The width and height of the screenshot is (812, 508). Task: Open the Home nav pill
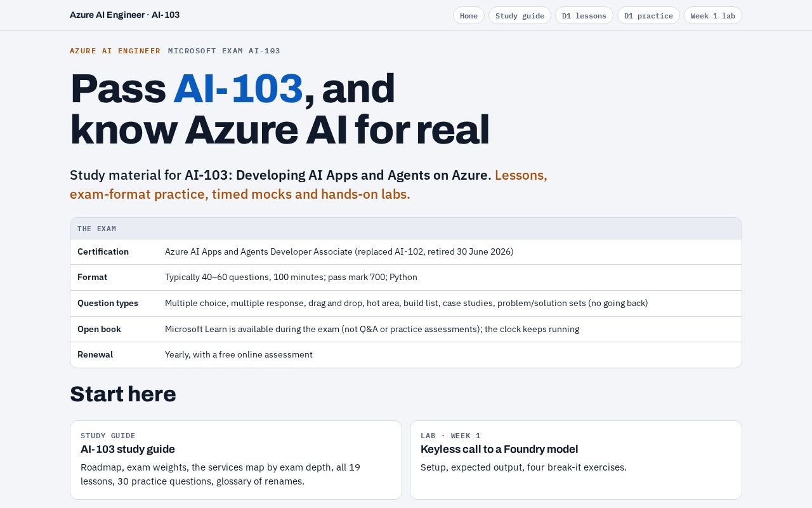468,15
